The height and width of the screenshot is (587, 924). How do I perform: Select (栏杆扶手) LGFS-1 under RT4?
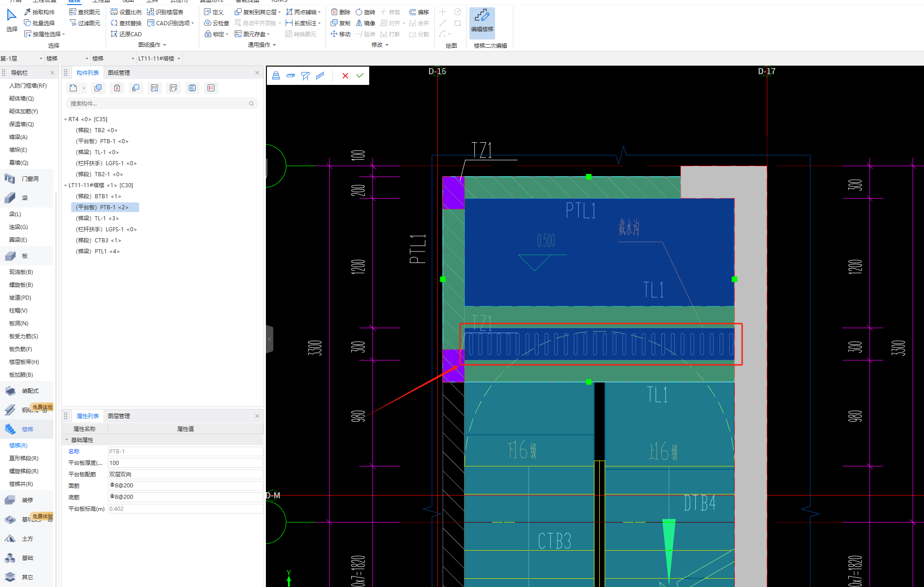(x=106, y=163)
